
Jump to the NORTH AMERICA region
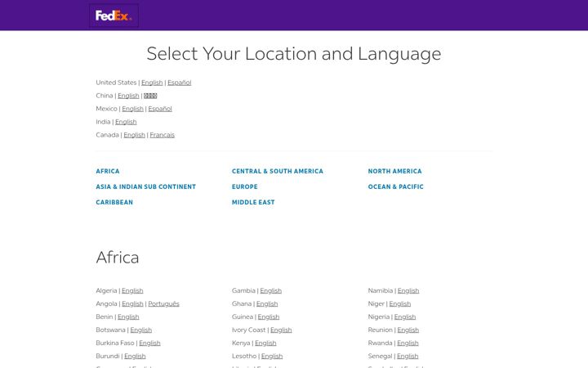pos(395,171)
